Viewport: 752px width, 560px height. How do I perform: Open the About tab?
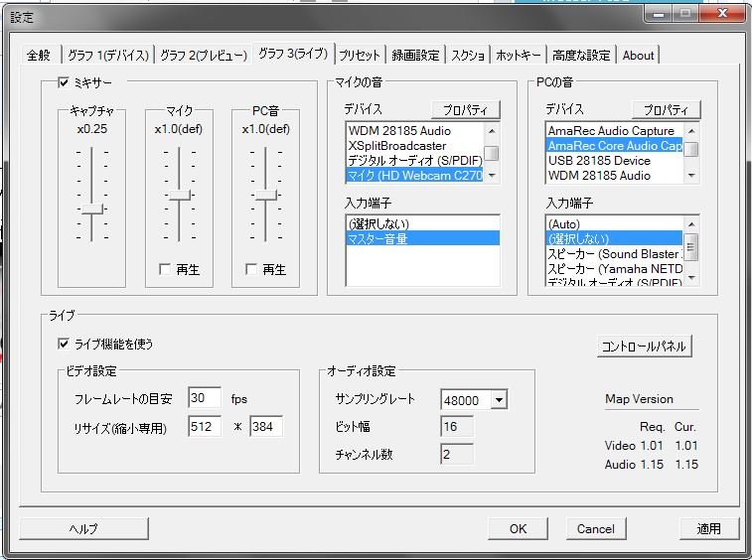coord(639,56)
